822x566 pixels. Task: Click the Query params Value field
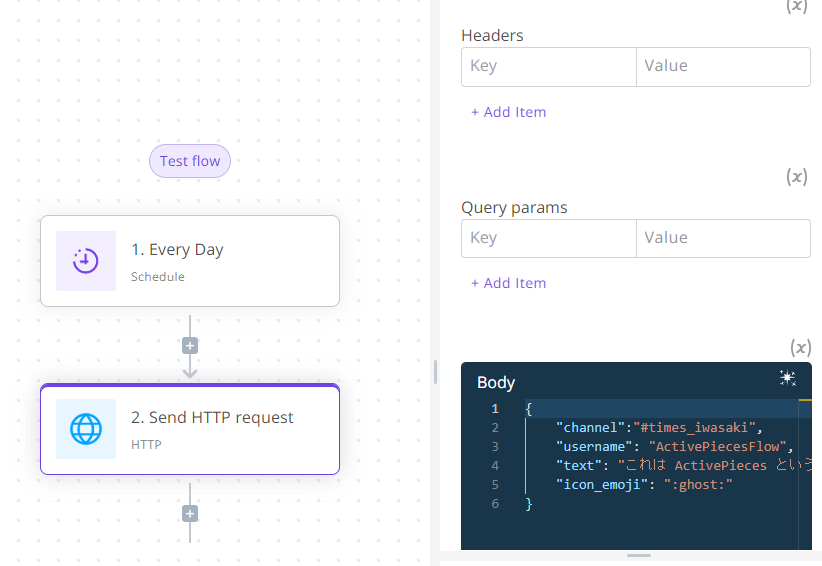coord(722,238)
